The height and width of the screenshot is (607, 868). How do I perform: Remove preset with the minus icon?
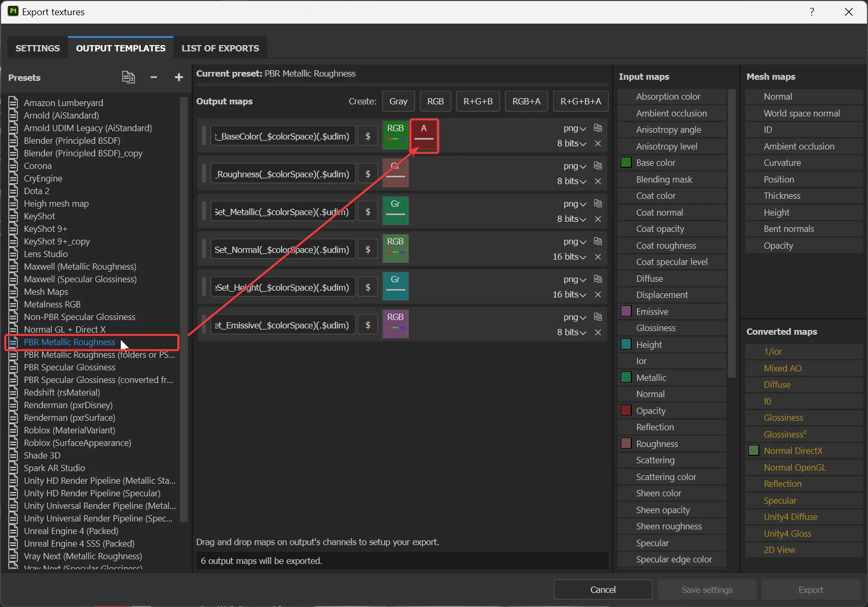click(154, 77)
